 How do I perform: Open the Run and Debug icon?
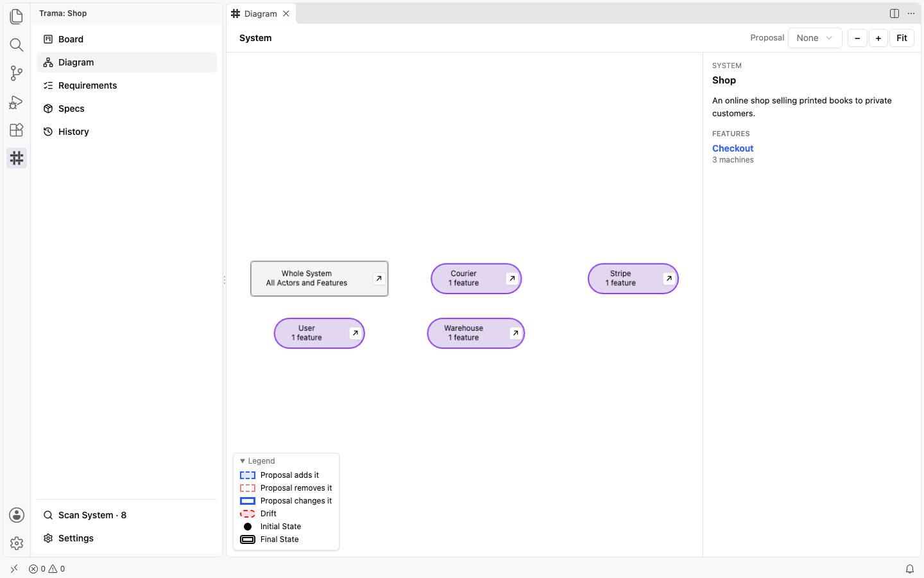[x=17, y=101]
